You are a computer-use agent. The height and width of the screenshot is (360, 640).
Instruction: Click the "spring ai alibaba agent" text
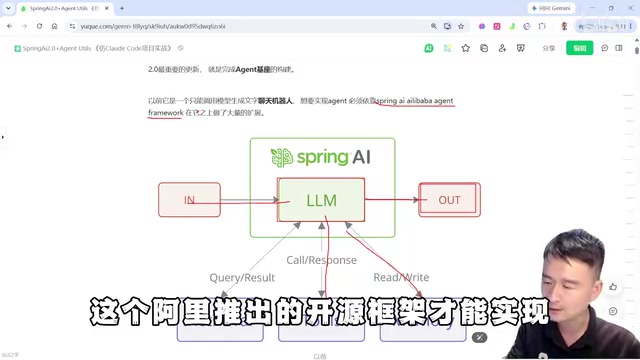pos(415,100)
